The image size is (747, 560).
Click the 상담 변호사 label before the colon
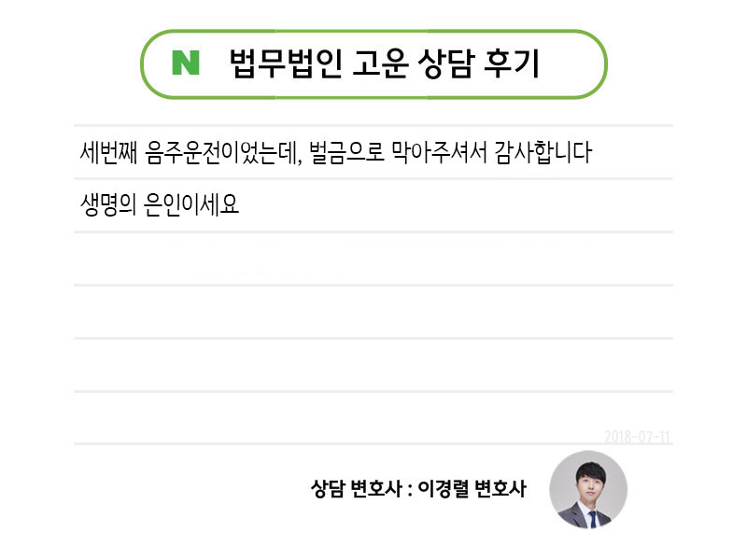[x=354, y=488]
